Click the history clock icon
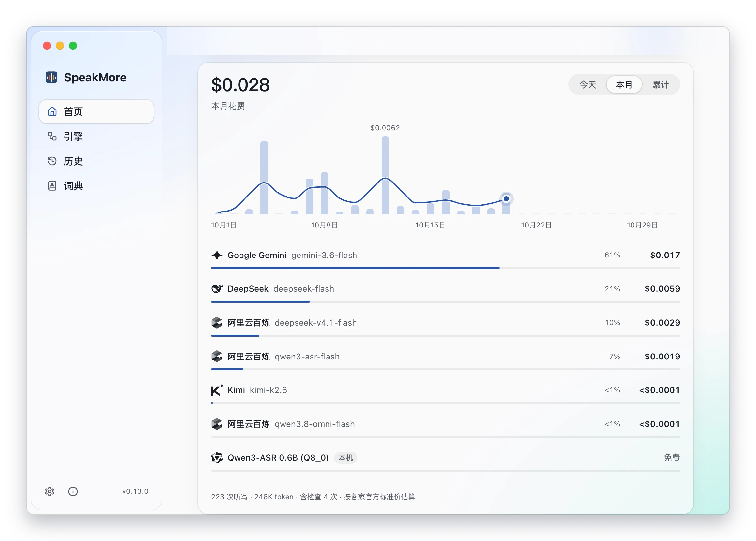Viewport: 756px width, 541px height. [52, 161]
